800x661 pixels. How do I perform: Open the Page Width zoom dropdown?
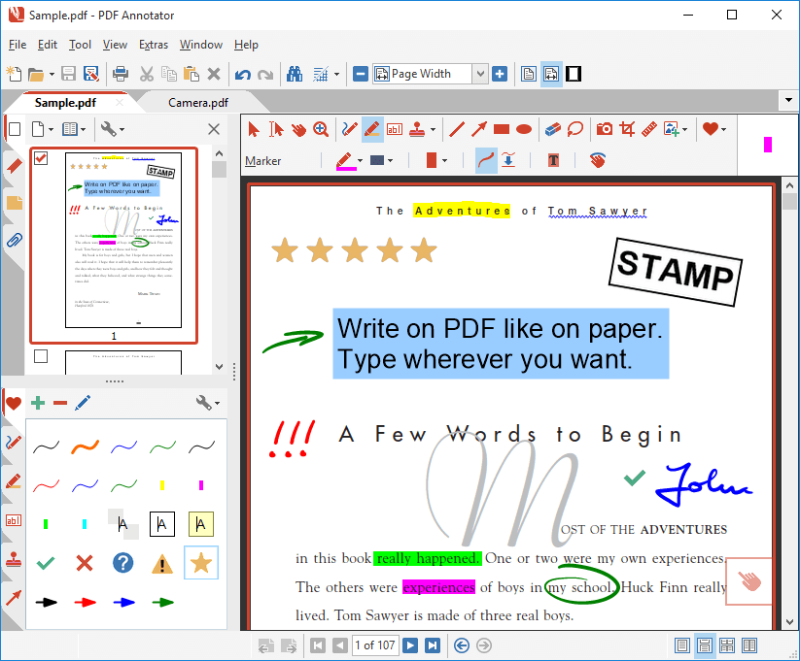(x=479, y=74)
